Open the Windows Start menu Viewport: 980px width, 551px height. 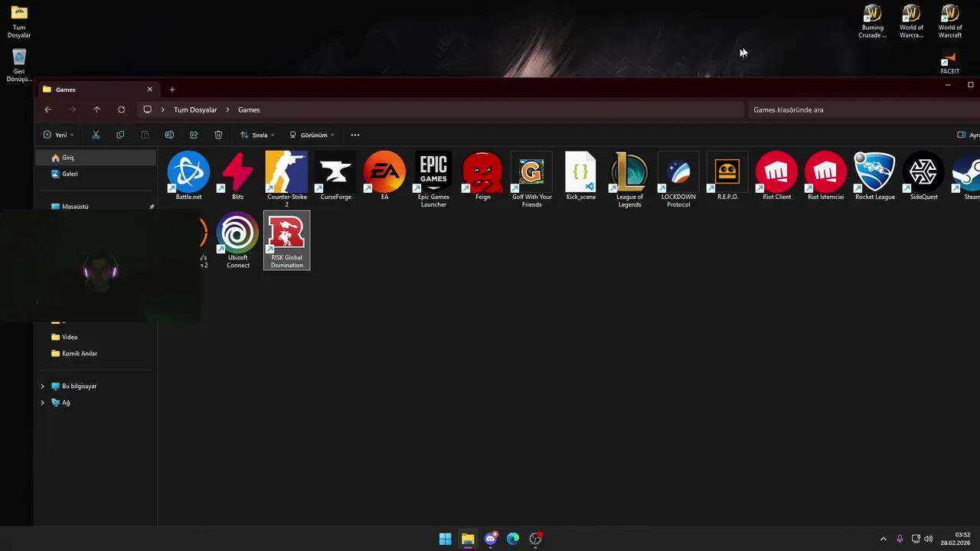point(445,539)
